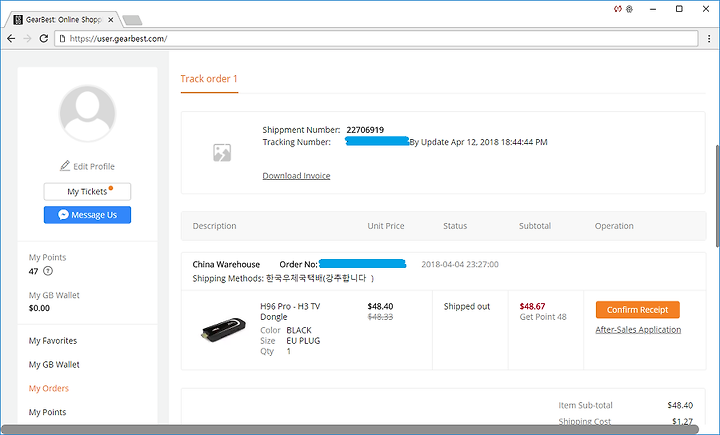
Task: Close the GearBest browser tab
Action: pyautogui.click(x=111, y=20)
